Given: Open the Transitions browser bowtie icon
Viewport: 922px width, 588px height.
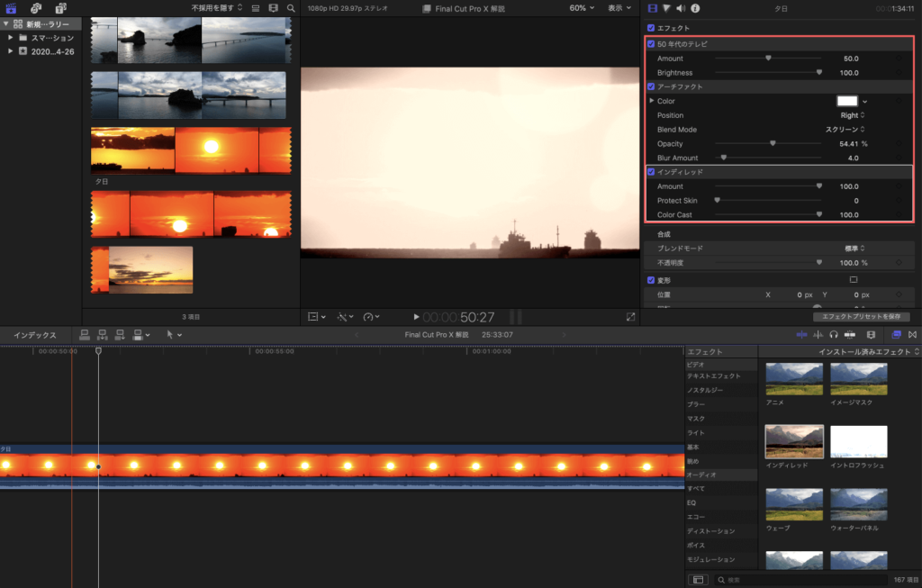Looking at the screenshot, I should 913,335.
